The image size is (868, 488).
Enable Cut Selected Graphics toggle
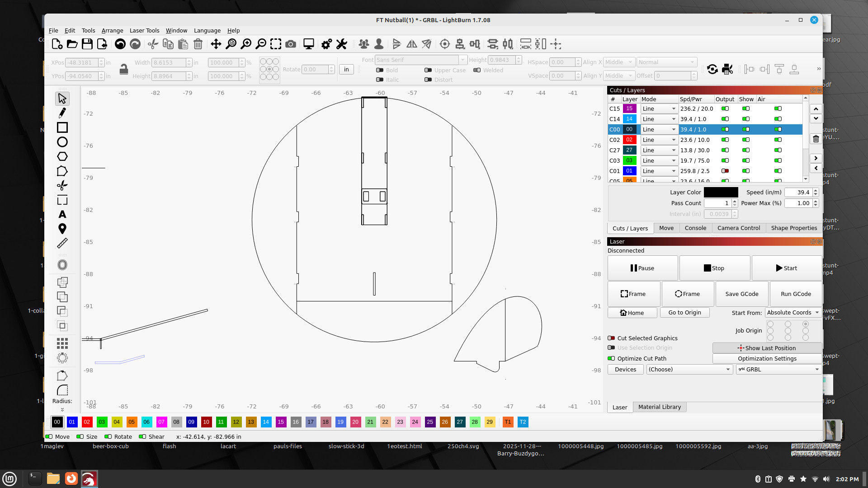[x=611, y=338]
